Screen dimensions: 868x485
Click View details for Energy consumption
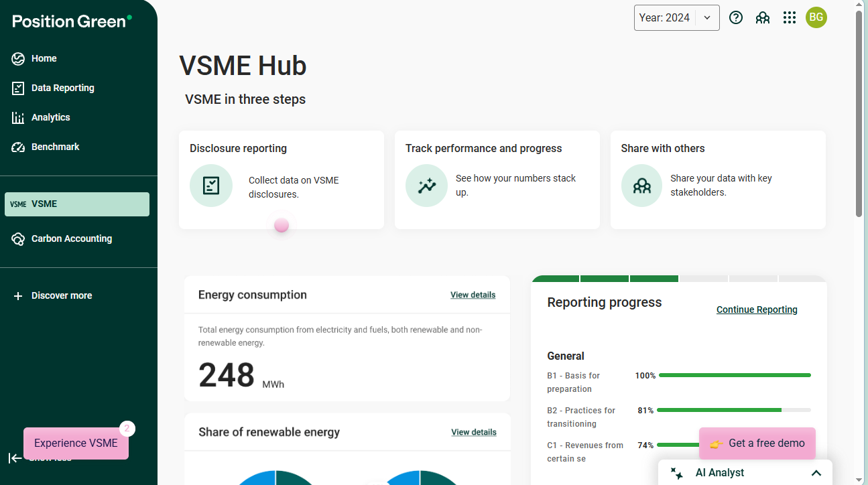point(473,295)
